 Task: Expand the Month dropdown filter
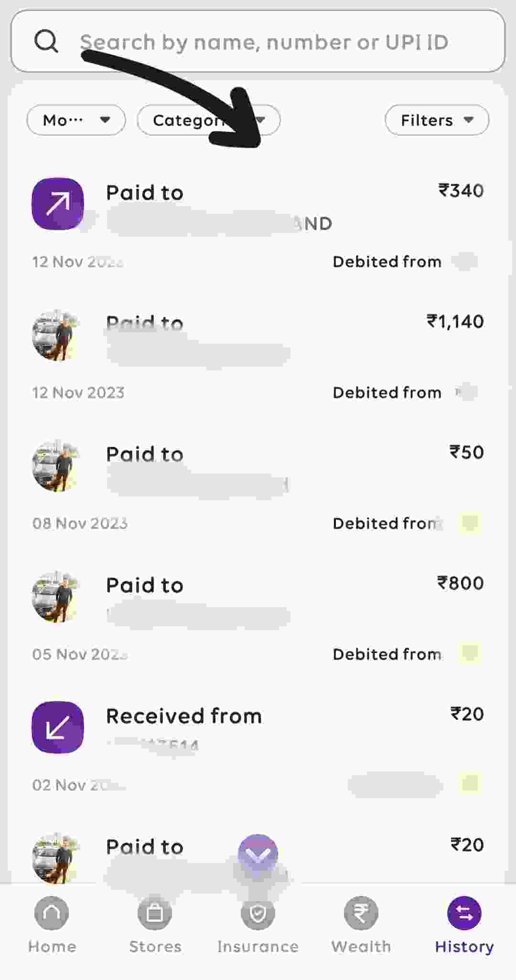tap(76, 120)
